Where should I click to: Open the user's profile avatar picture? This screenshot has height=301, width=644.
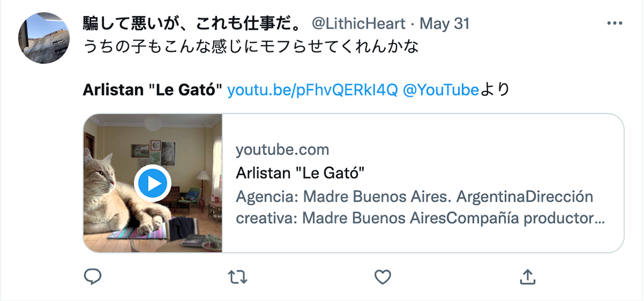point(45,38)
